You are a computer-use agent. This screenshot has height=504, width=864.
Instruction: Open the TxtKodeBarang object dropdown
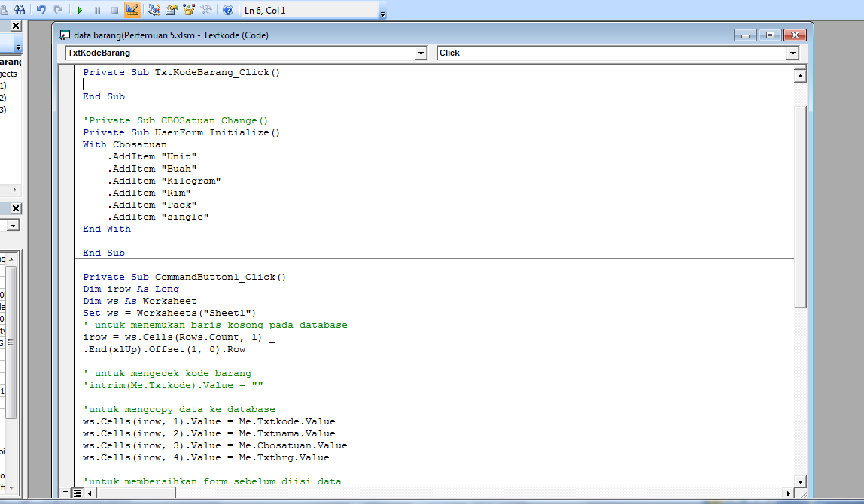click(x=421, y=53)
